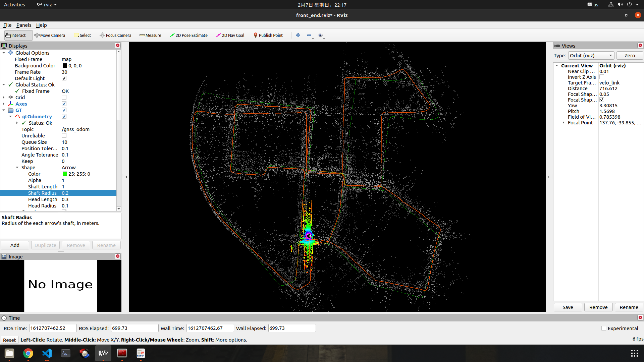Expand the Focal Point property
Image resolution: width=644 pixels, height=362 pixels.
point(563,123)
